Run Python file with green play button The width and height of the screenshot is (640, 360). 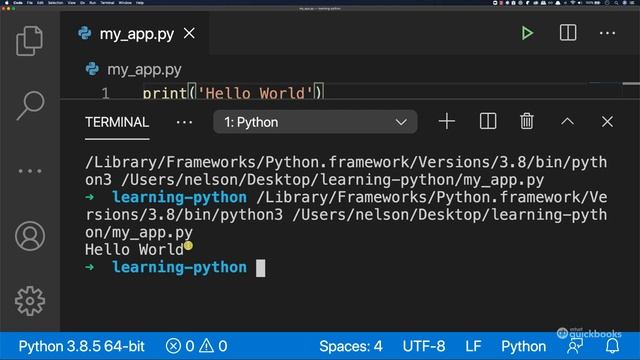click(x=527, y=33)
